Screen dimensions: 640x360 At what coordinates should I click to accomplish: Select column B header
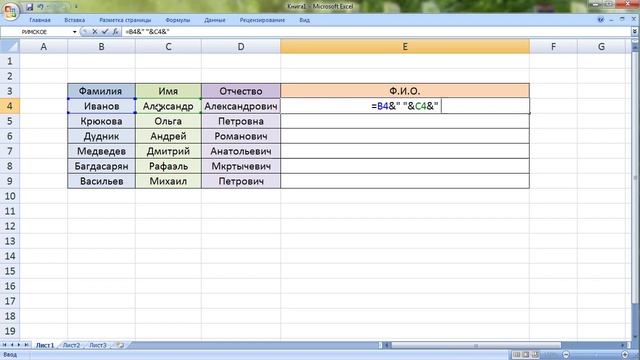(x=101, y=47)
